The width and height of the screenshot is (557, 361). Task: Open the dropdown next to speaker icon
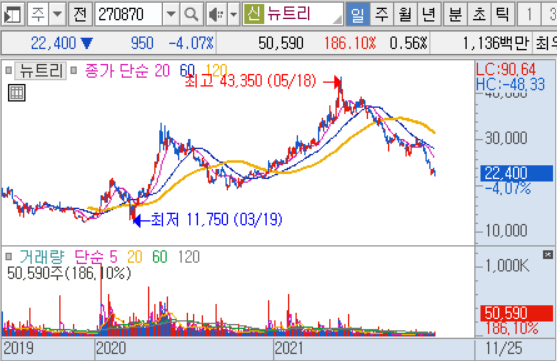[x=233, y=14]
